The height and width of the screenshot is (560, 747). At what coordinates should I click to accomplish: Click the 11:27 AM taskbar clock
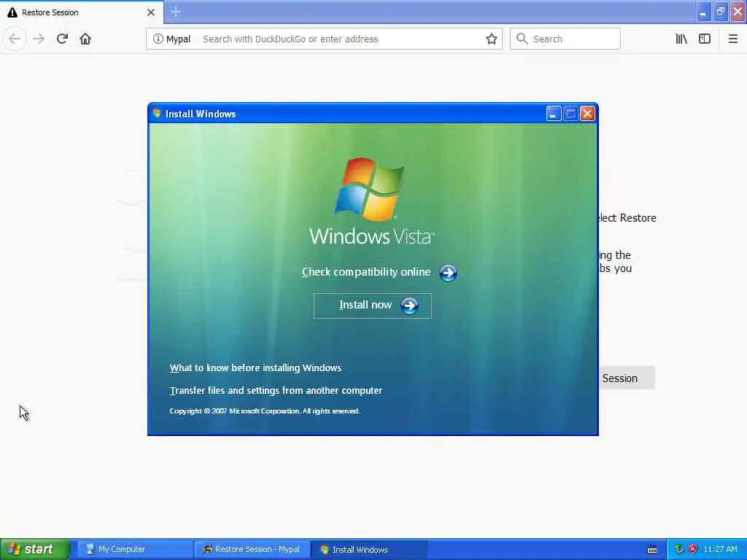(720, 549)
